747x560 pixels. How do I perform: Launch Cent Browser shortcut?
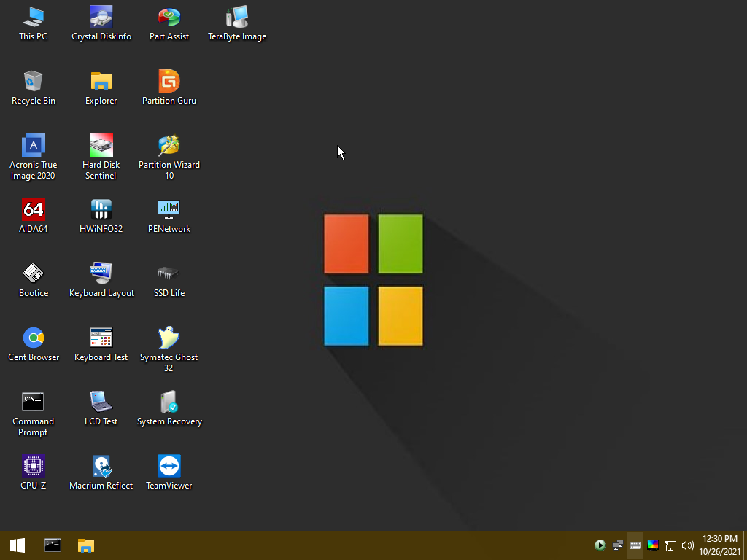pyautogui.click(x=34, y=344)
